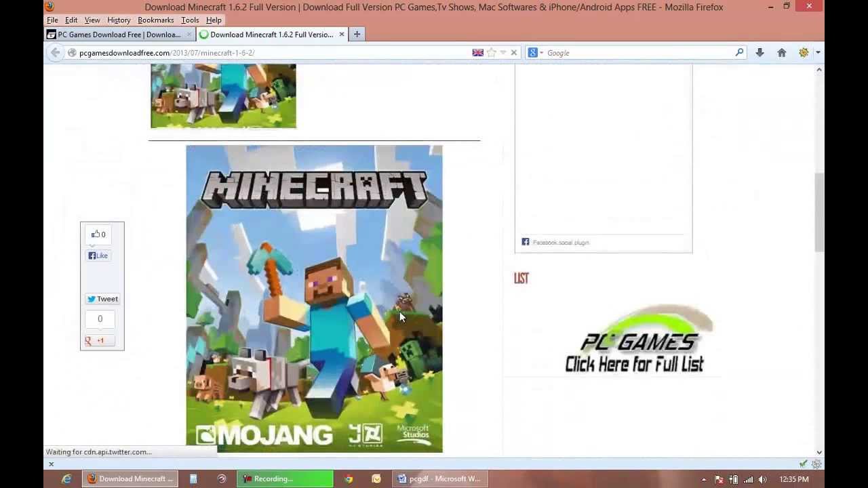Select Download Minecraft Firefox taskbar button
Image resolution: width=868 pixels, height=488 pixels.
click(x=130, y=479)
